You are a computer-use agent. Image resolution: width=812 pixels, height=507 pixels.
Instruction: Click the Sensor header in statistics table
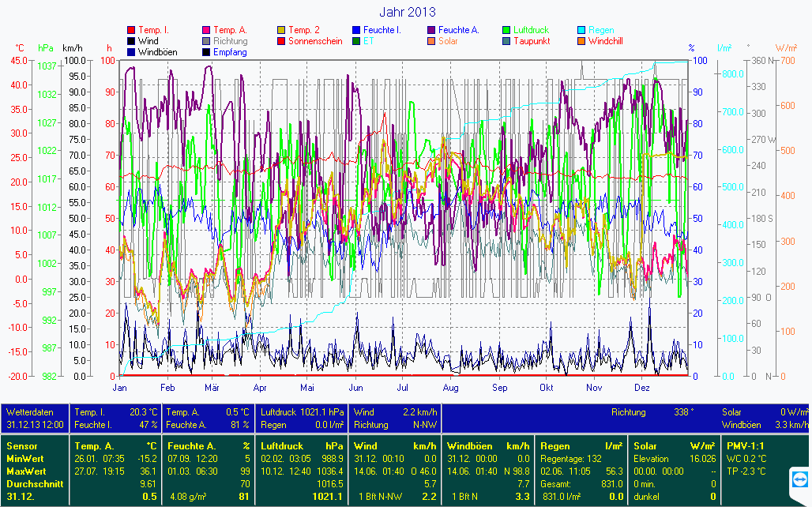[x=22, y=446]
